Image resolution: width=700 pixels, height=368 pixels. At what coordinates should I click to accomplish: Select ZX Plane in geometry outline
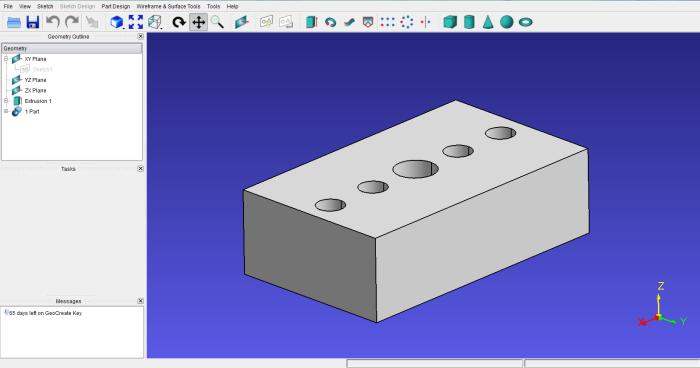coord(35,90)
